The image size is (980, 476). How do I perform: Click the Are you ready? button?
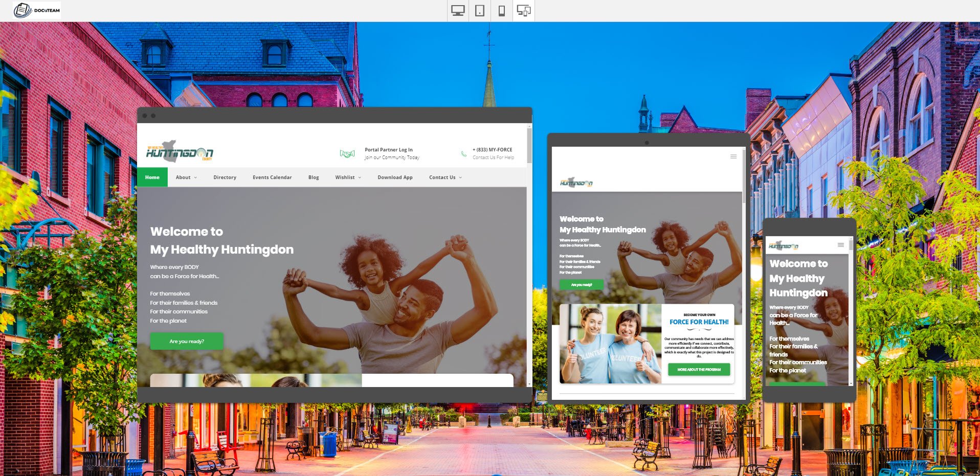coord(186,341)
